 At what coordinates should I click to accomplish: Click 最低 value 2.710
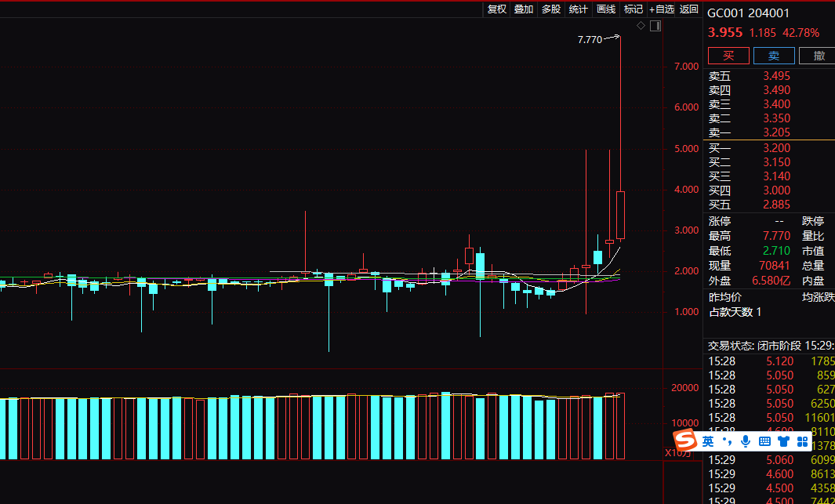pyautogui.click(x=776, y=251)
